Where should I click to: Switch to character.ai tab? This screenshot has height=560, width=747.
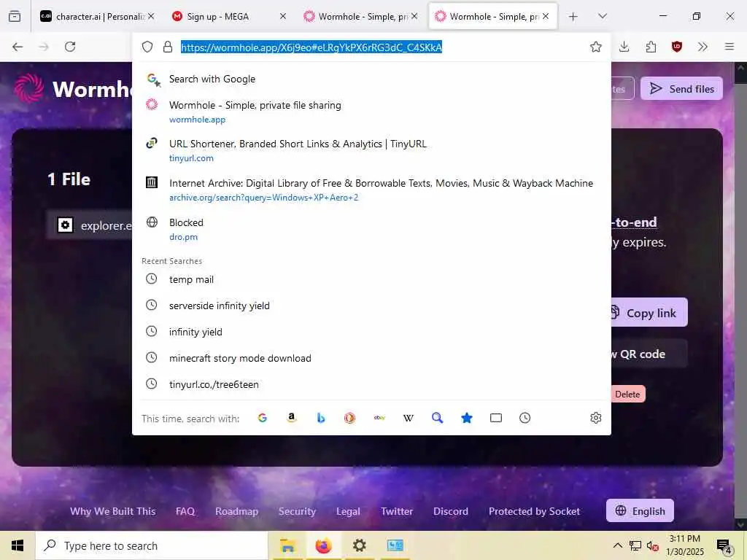point(98,16)
